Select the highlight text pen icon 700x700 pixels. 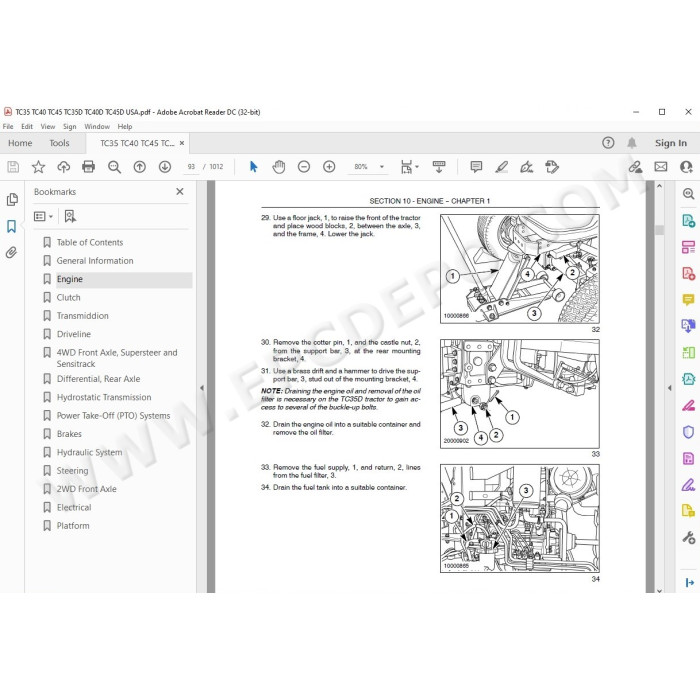[x=501, y=167]
